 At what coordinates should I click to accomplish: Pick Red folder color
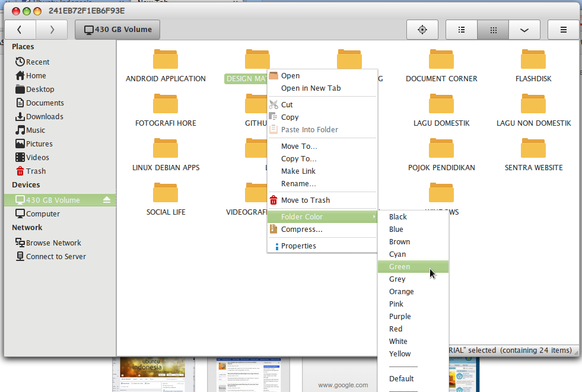[x=413, y=329]
